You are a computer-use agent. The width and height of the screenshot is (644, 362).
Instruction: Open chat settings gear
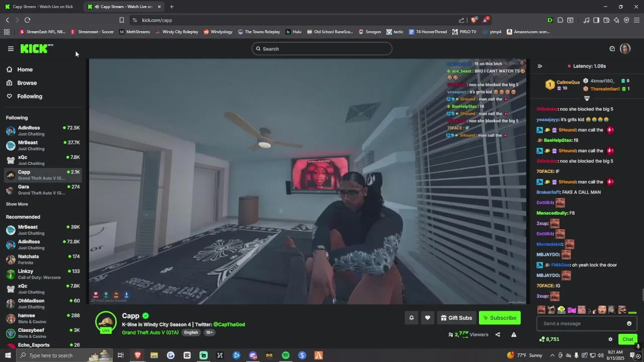point(610,339)
